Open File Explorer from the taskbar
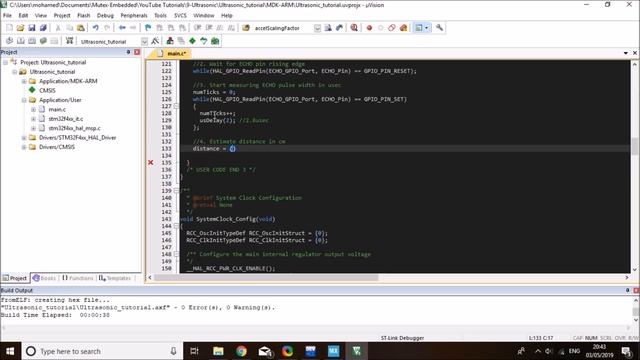The image size is (640, 360). click(218, 351)
